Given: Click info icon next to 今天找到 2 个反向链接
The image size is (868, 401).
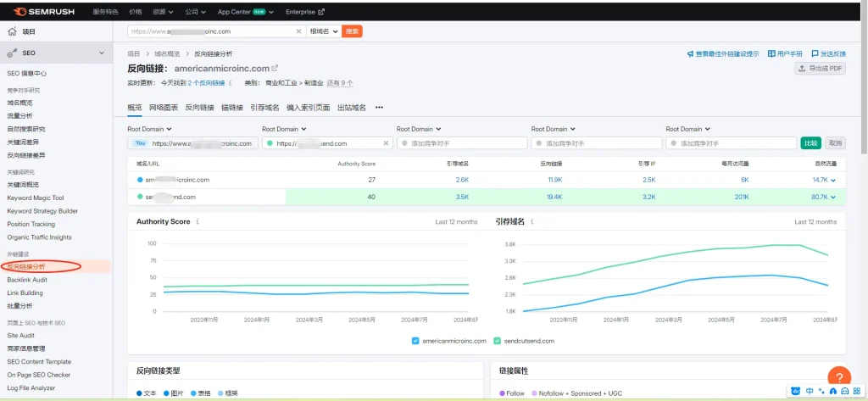Looking at the screenshot, I should point(230,83).
